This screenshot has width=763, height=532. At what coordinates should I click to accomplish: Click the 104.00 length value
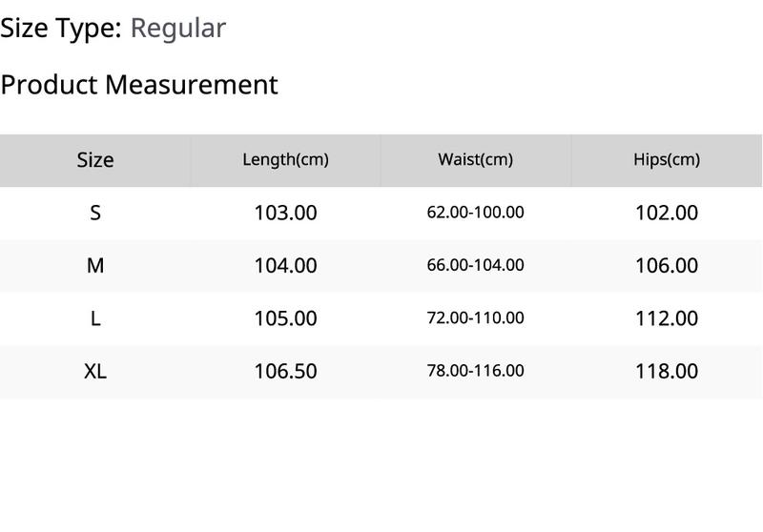(285, 265)
